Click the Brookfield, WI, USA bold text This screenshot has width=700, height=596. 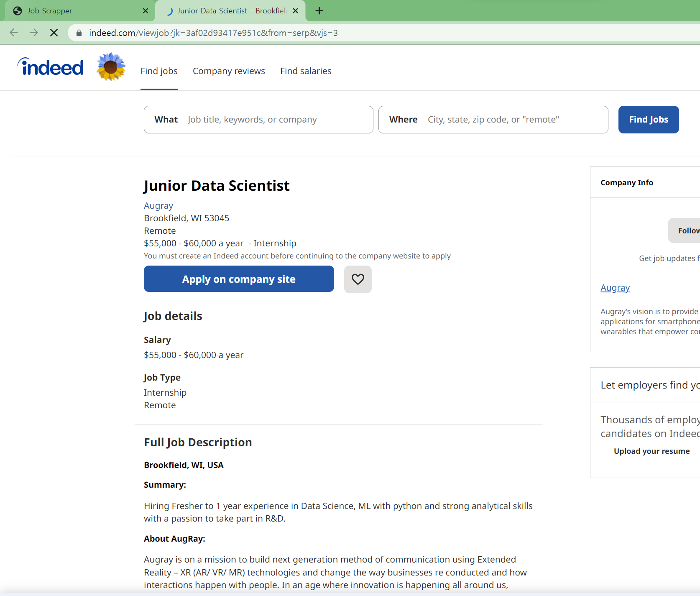click(184, 465)
